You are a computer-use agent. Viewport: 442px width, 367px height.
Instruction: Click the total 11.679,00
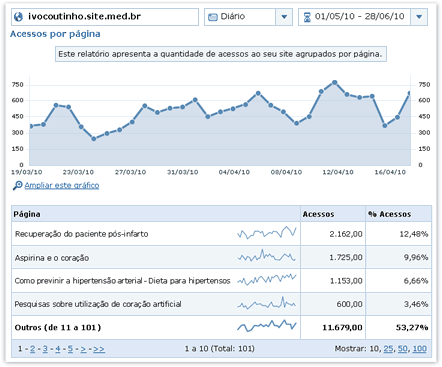pyautogui.click(x=342, y=328)
